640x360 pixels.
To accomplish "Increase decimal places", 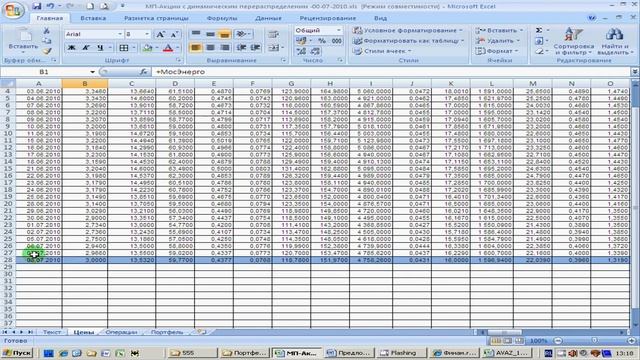I will (x=301, y=51).
